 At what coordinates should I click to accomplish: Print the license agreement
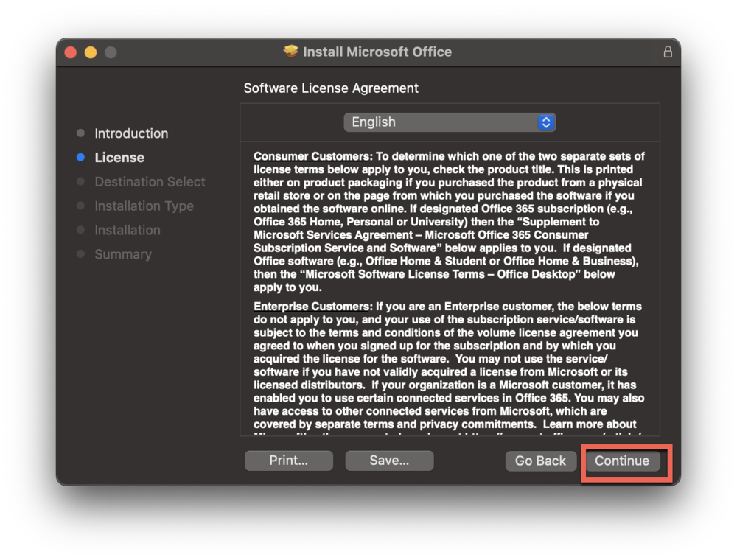pyautogui.click(x=289, y=461)
